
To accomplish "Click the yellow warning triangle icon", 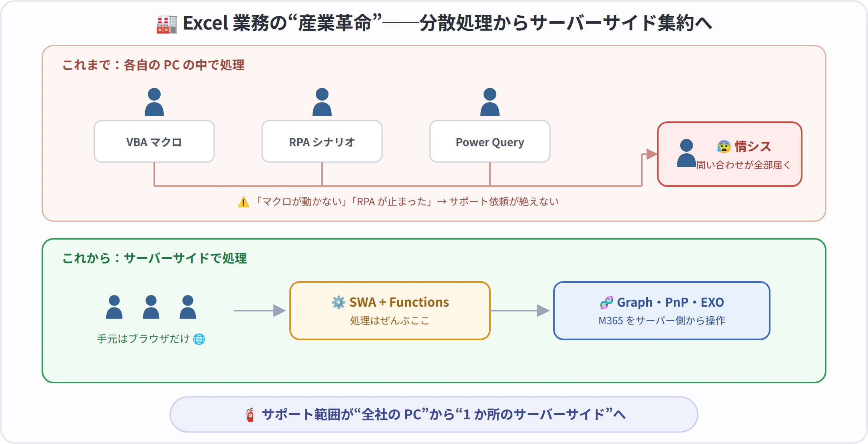I will 243,202.
